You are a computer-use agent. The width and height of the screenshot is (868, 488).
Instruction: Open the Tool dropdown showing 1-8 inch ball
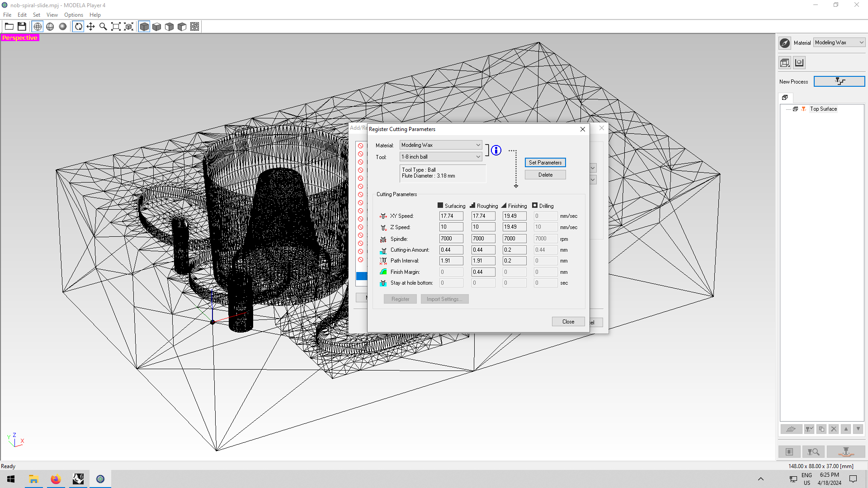[x=441, y=157]
